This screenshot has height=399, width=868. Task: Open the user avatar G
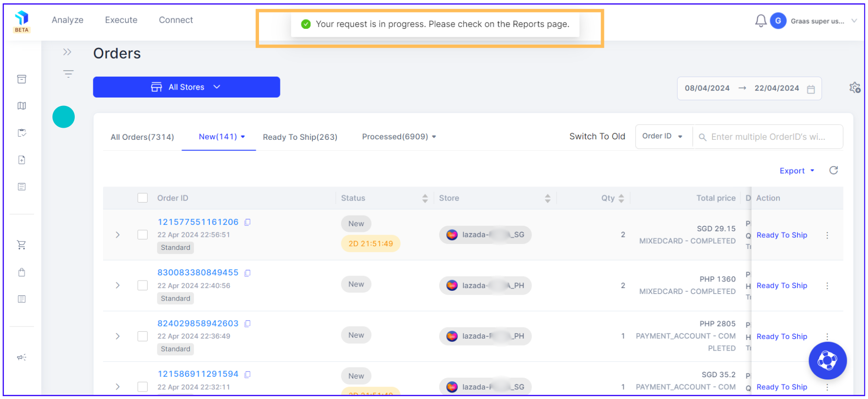pyautogui.click(x=778, y=21)
